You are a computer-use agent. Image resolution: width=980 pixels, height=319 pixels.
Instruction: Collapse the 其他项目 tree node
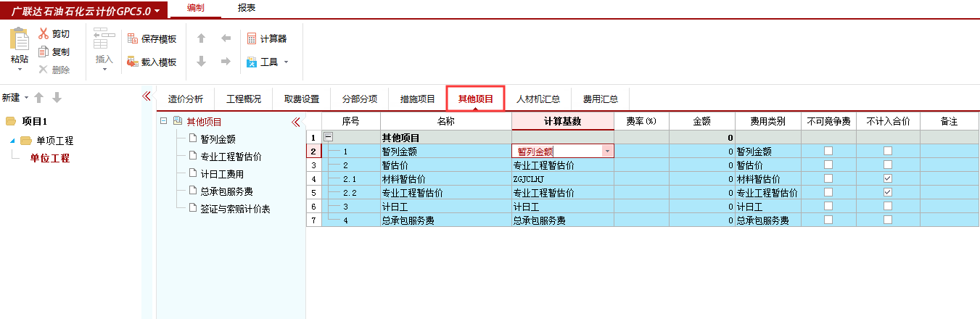[x=164, y=122]
